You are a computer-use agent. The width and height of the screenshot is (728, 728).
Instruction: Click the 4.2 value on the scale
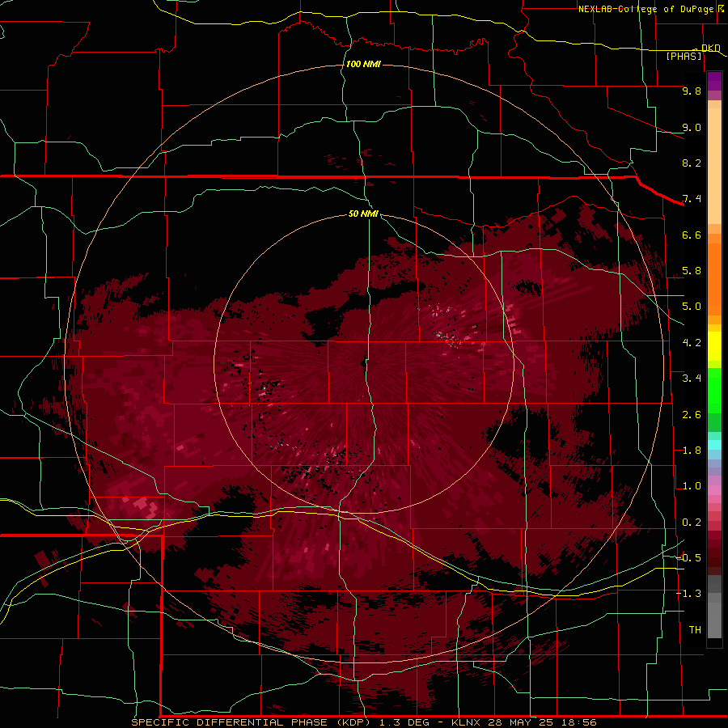coord(692,343)
